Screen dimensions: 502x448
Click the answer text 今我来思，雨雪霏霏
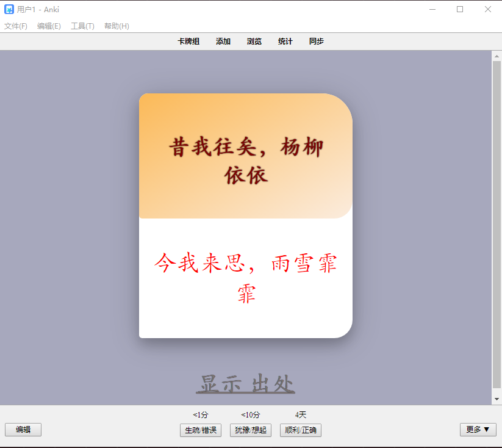246,278
